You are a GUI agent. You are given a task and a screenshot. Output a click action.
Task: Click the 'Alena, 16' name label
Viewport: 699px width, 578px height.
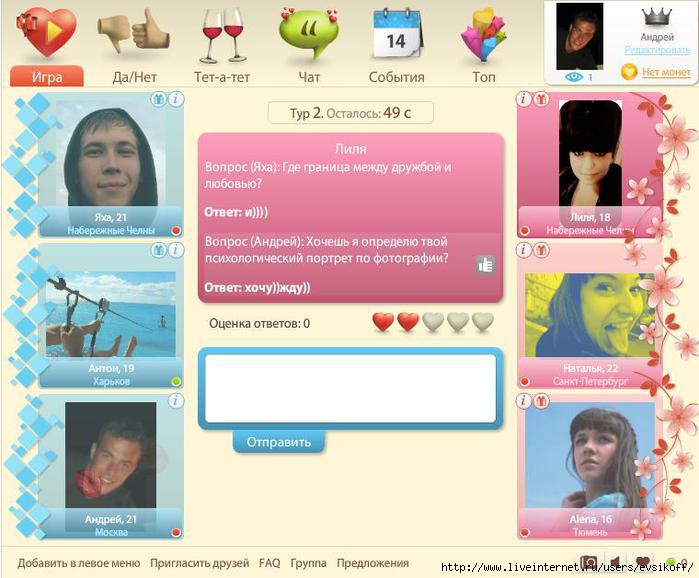tap(590, 520)
